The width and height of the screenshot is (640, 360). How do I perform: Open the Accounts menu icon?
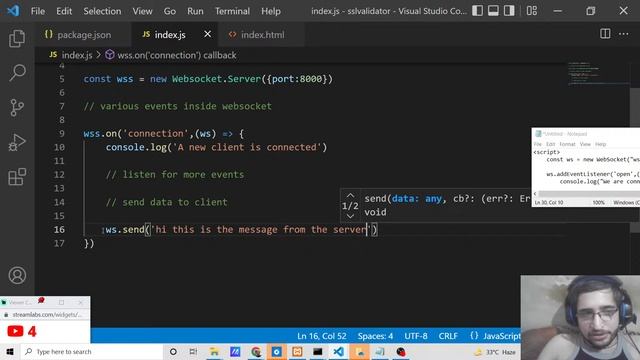tap(17, 276)
